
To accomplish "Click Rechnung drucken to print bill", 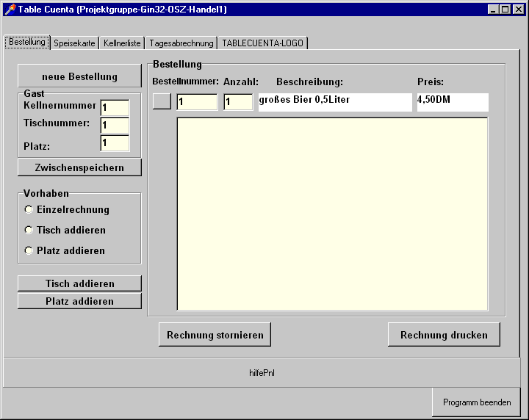I will 444,335.
